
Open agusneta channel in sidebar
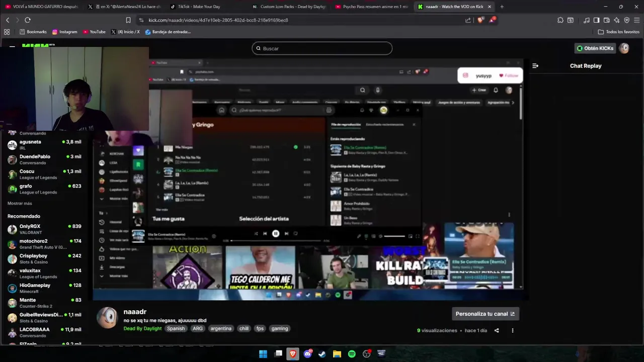point(44,145)
